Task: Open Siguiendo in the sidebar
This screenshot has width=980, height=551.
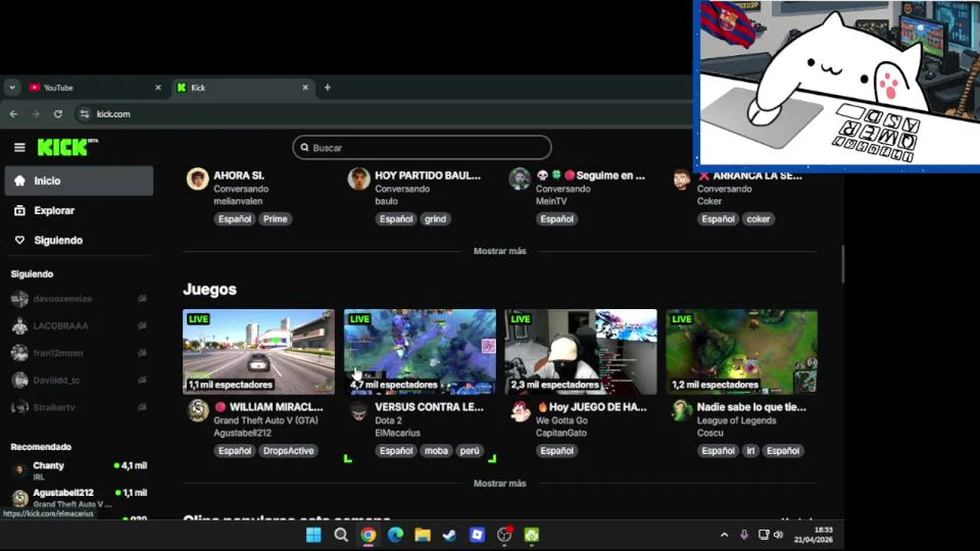Action: 79,240
